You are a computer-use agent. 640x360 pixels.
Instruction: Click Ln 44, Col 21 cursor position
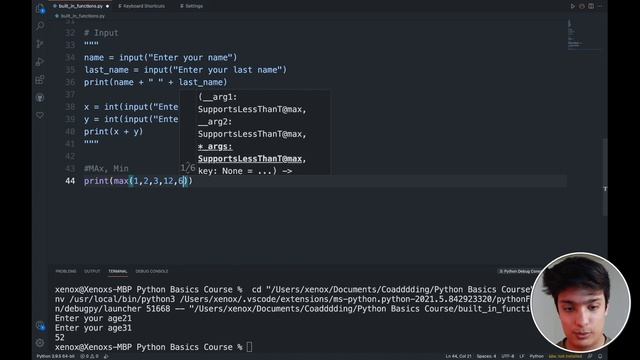pyautogui.click(x=458, y=356)
